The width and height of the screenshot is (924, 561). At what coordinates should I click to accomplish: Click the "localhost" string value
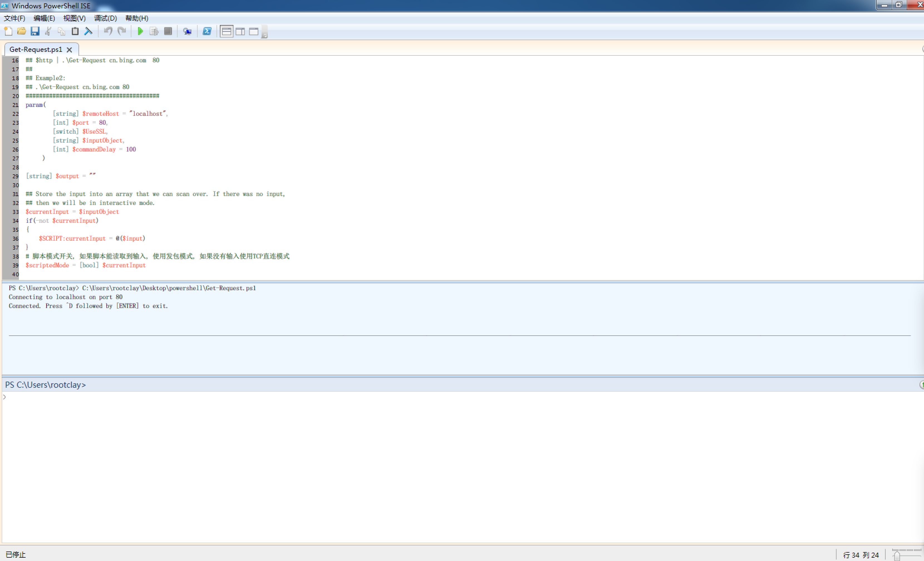click(x=148, y=114)
